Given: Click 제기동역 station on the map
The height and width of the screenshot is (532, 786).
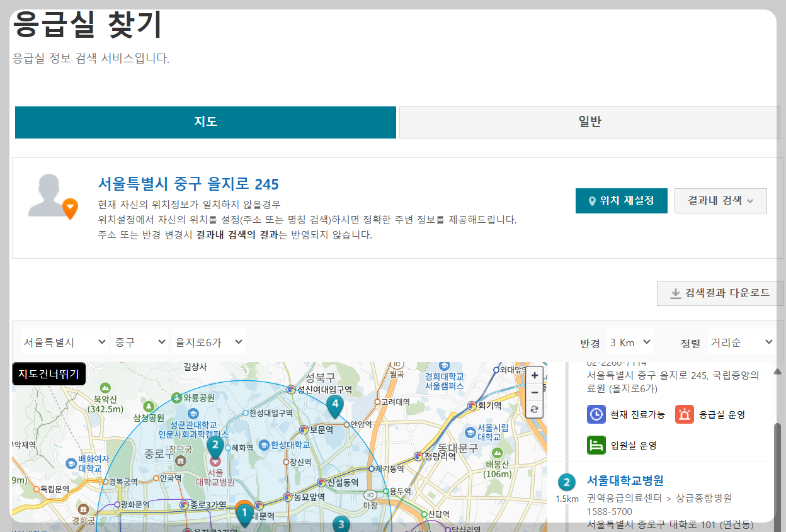Looking at the screenshot, I should pyautogui.click(x=386, y=469).
